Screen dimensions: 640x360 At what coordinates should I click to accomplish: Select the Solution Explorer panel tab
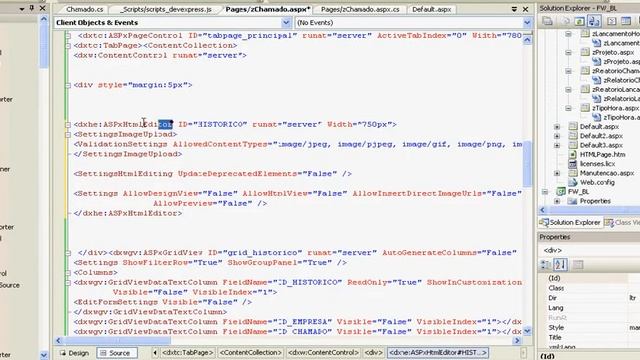coord(570,223)
